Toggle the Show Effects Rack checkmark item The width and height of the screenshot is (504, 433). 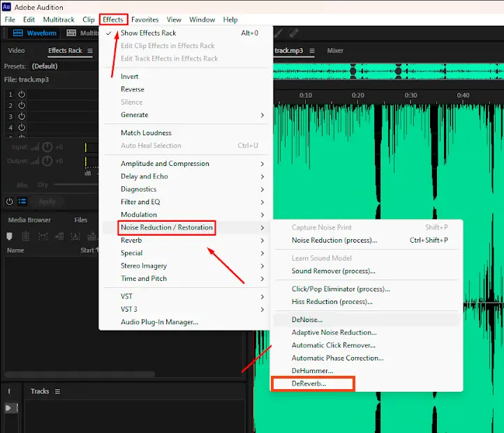pyautogui.click(x=148, y=33)
